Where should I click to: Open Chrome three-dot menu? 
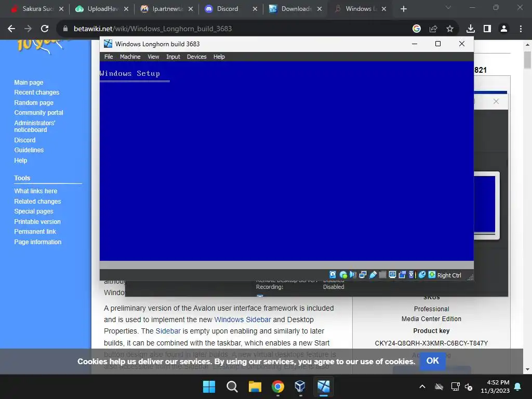tap(521, 29)
